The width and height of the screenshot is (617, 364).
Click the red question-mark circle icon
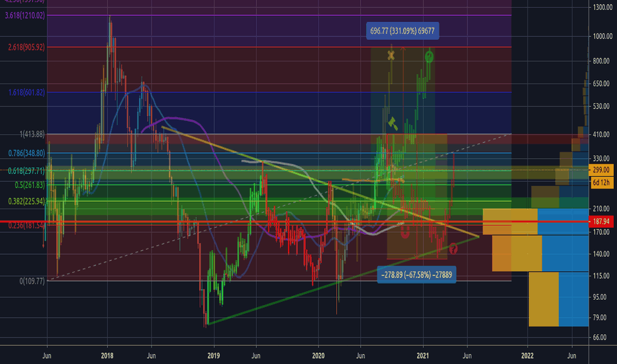(453, 248)
